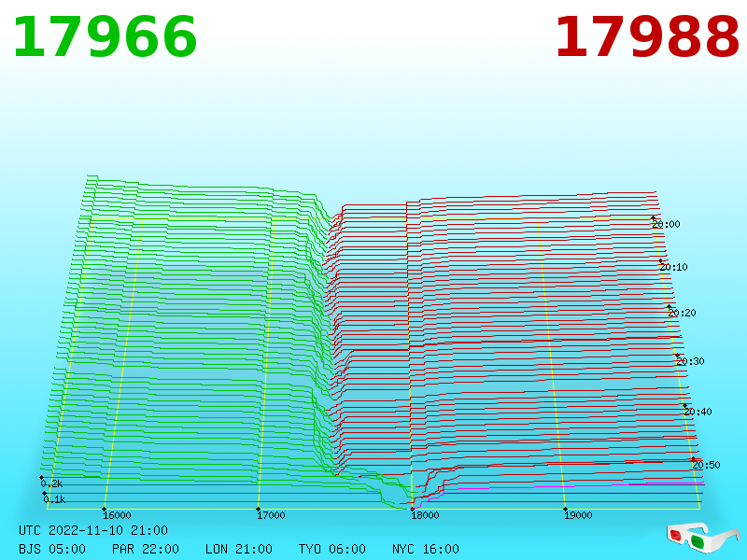747x560 pixels.
Task: Click the 20:40 time axis label
Action: (x=698, y=412)
